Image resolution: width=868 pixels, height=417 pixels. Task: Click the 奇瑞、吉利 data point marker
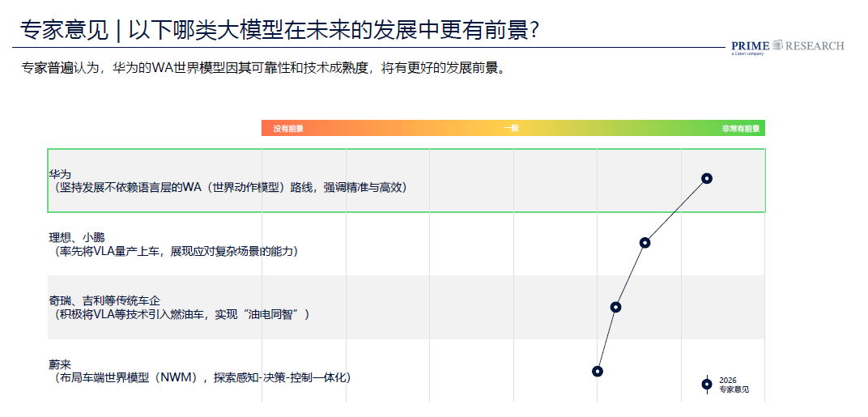[x=615, y=307]
